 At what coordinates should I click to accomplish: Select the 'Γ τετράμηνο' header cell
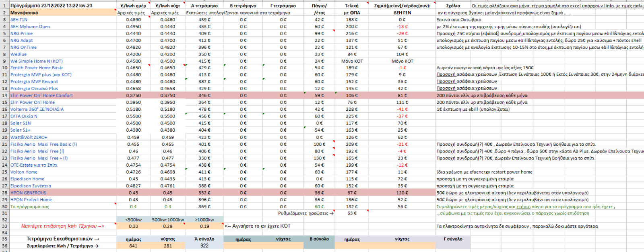click(283, 6)
